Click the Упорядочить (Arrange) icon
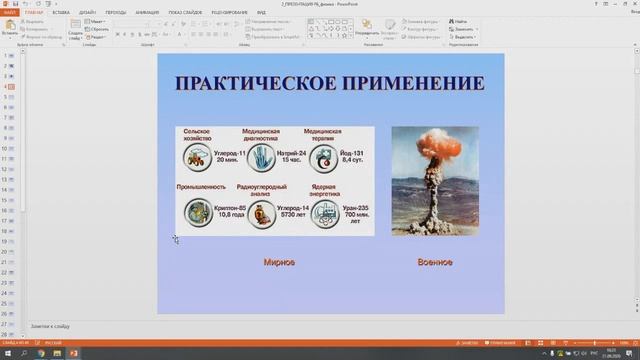This screenshot has width=640, height=360. click(367, 25)
